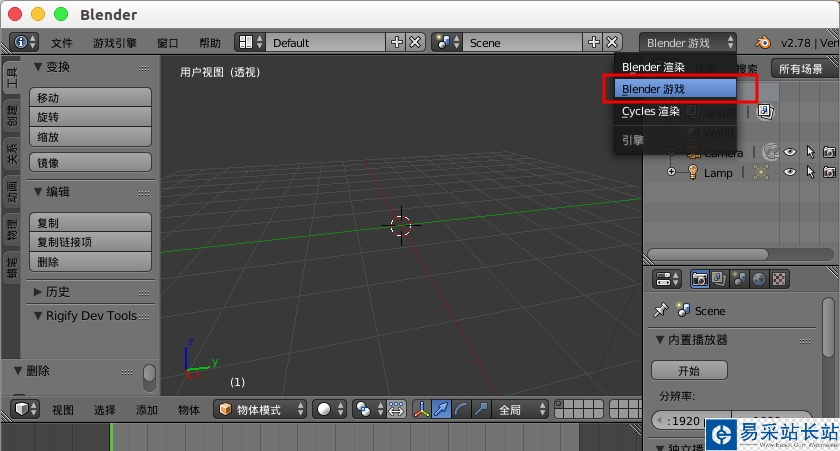This screenshot has height=451, width=840.
Task: Click the Lamp lightbulb icon in outliner
Action: coord(693,172)
